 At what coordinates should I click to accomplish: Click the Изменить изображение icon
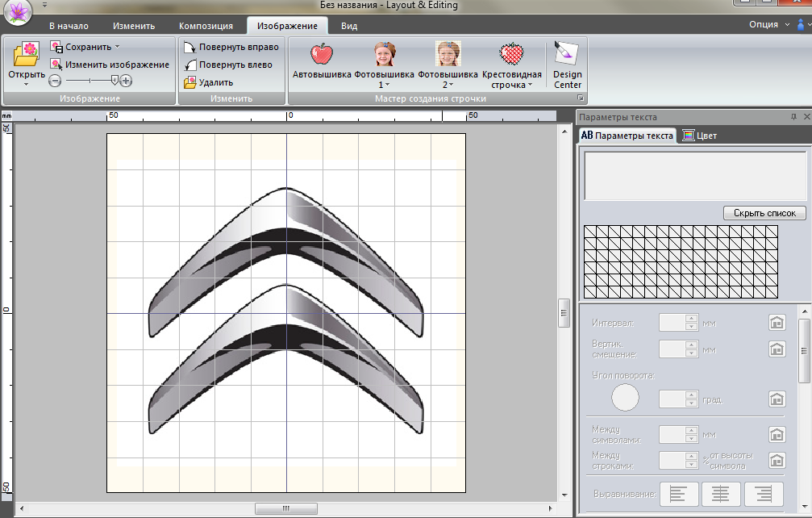(x=56, y=65)
